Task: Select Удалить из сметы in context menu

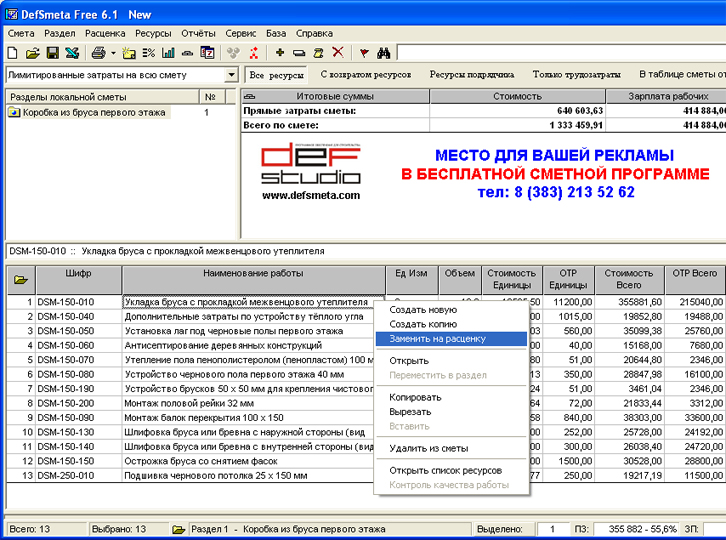Action: coord(428,448)
